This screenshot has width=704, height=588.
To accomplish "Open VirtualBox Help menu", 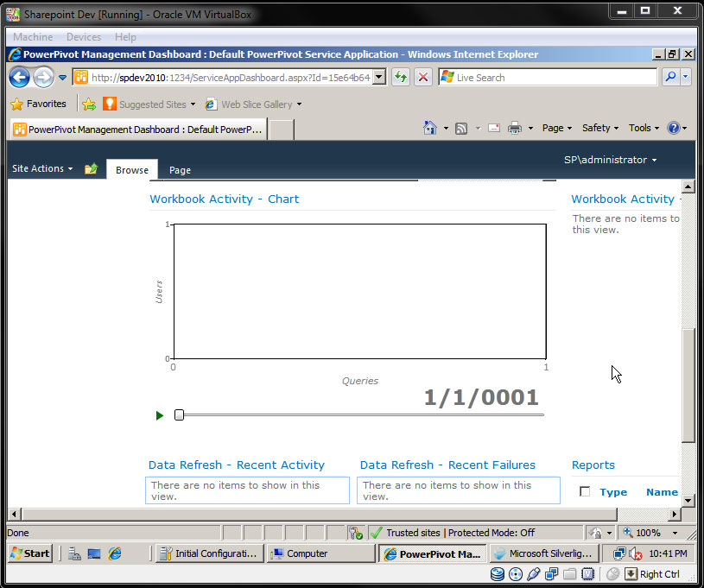I will coord(125,37).
